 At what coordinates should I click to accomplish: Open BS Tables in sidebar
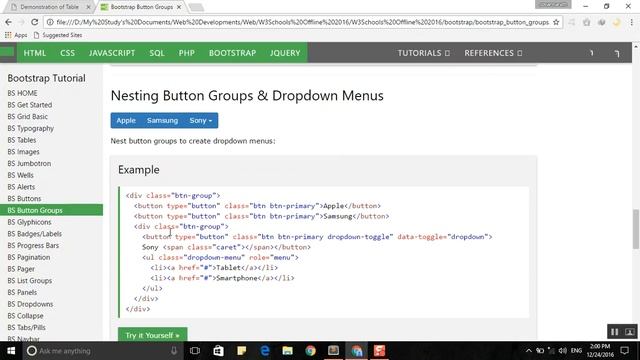click(x=22, y=140)
